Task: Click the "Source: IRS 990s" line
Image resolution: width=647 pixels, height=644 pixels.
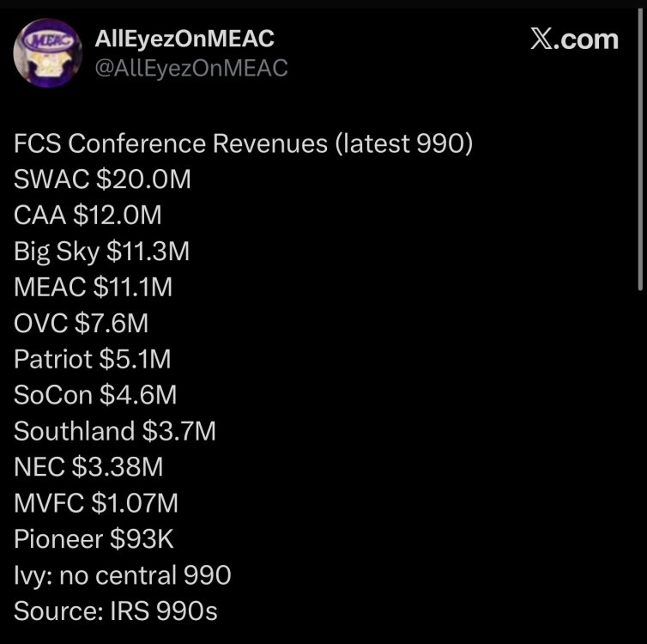Action: click(x=116, y=611)
